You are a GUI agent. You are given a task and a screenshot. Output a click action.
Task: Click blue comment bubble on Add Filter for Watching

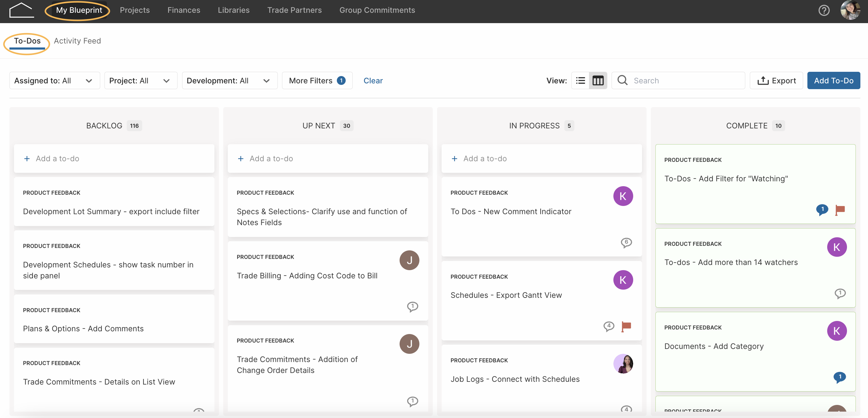pyautogui.click(x=822, y=210)
